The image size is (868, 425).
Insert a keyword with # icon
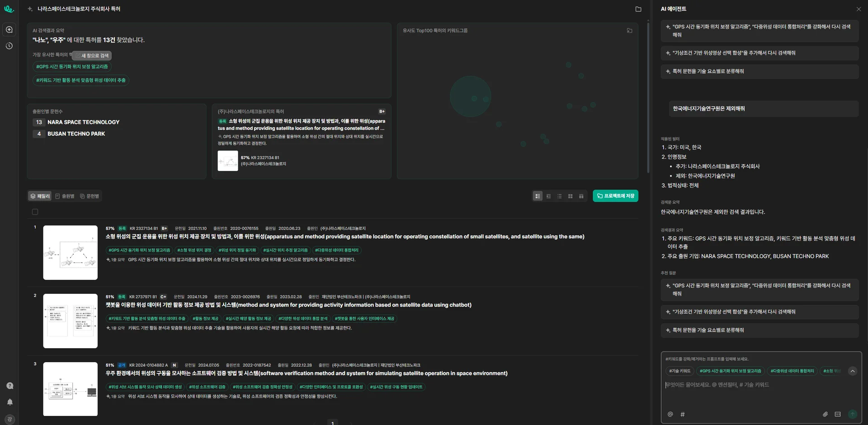tap(683, 414)
